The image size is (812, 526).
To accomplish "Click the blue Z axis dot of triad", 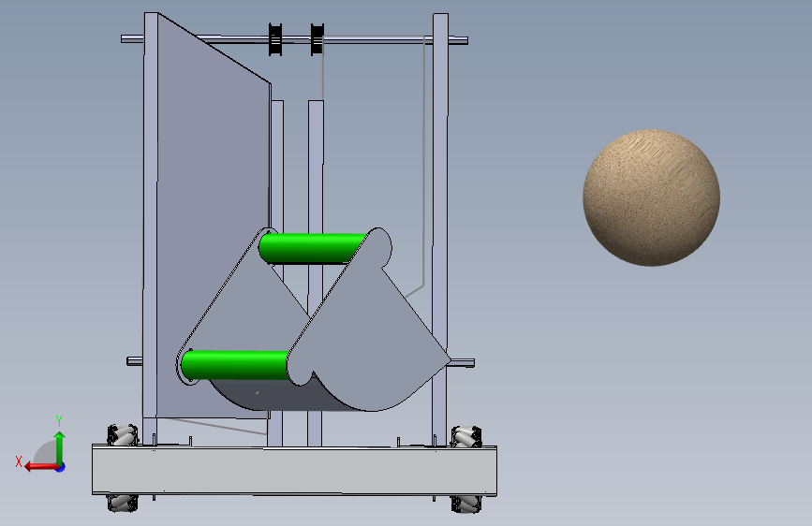I will pos(61,467).
